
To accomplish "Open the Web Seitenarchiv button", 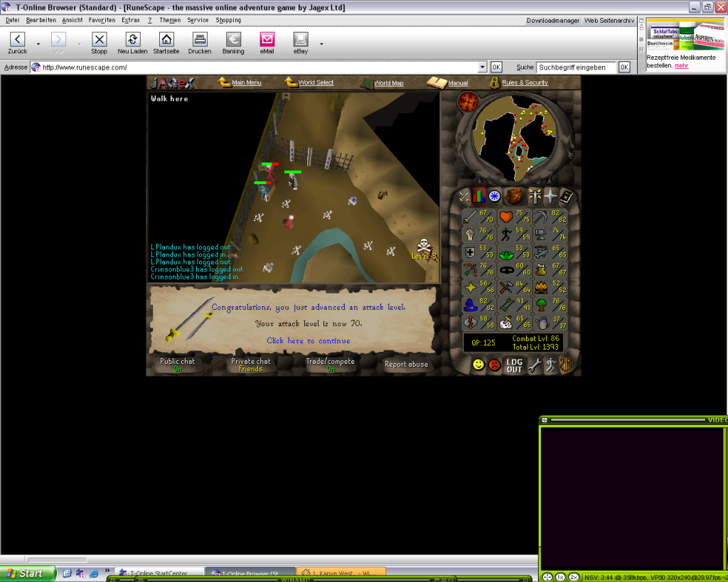I will (609, 21).
